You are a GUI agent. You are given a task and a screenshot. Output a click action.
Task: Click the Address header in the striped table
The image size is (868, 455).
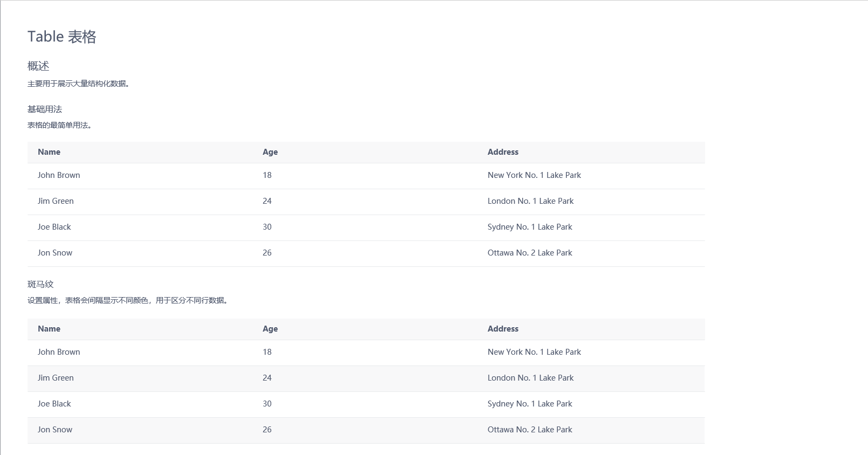point(503,329)
